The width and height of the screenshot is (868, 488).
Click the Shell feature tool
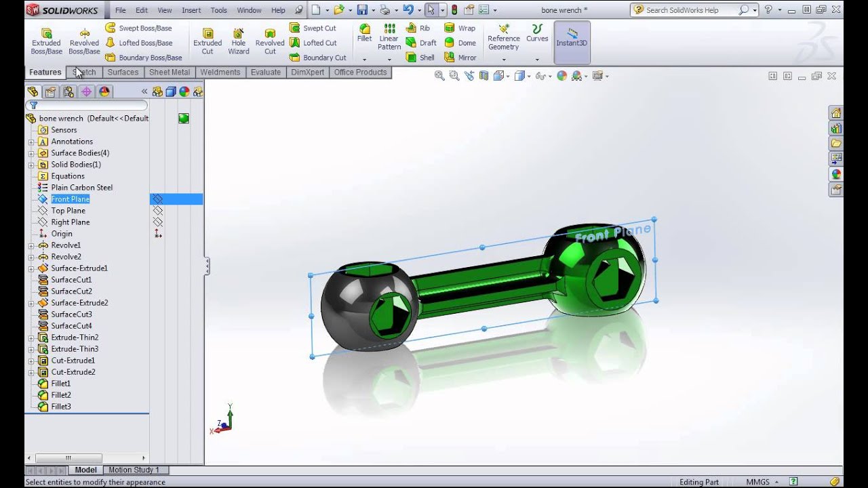click(420, 58)
